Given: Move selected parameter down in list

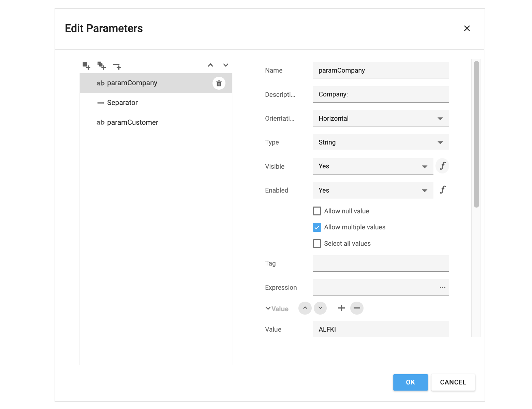Looking at the screenshot, I should pyautogui.click(x=226, y=65).
